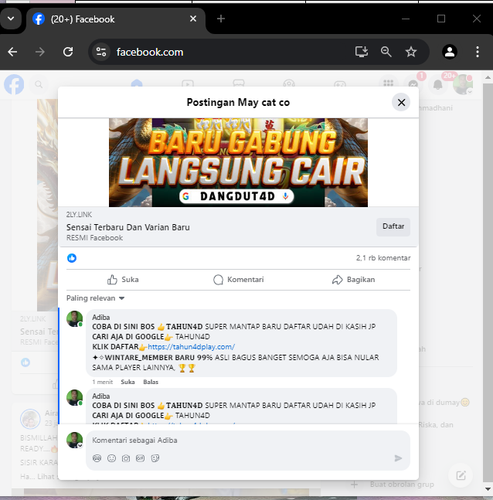Viewport: 493px width, 500px height.
Task: Open a new tab with plus button
Action: pos(221,19)
